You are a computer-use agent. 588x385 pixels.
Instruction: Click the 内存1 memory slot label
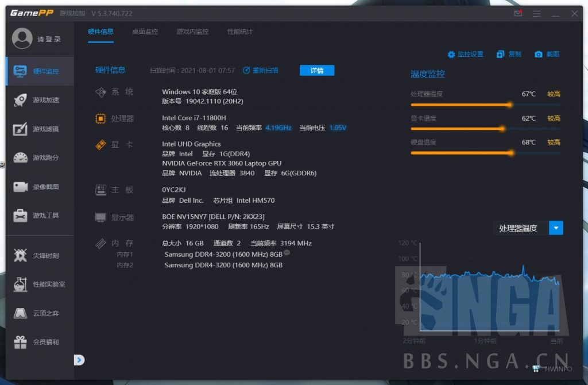tap(125, 255)
